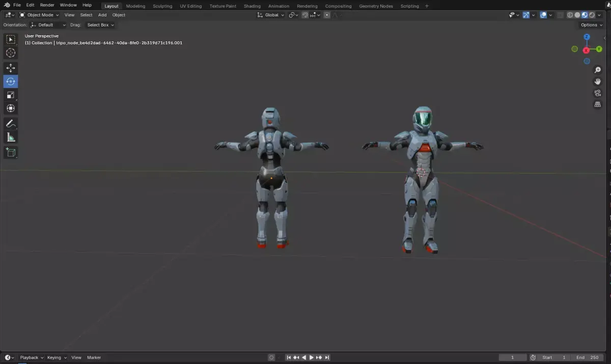Jump to previous keyframe
The image size is (611, 364).
pos(296,357)
